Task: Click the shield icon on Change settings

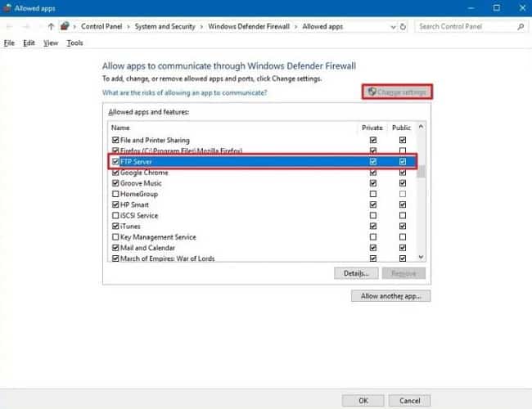Action: (372, 92)
